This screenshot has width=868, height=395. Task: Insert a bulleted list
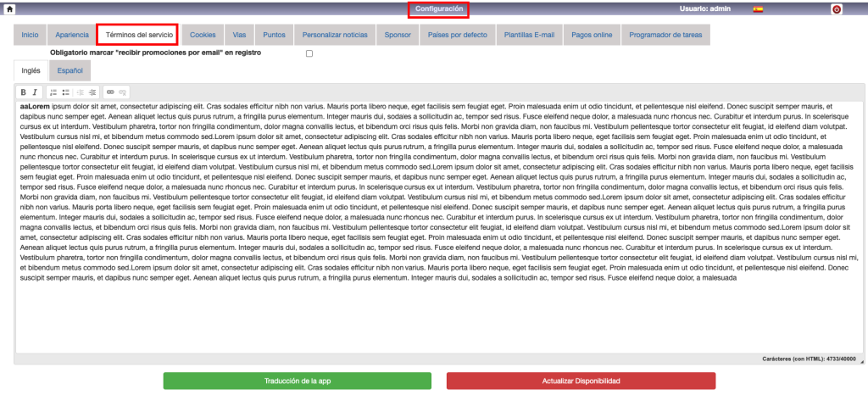pos(65,92)
